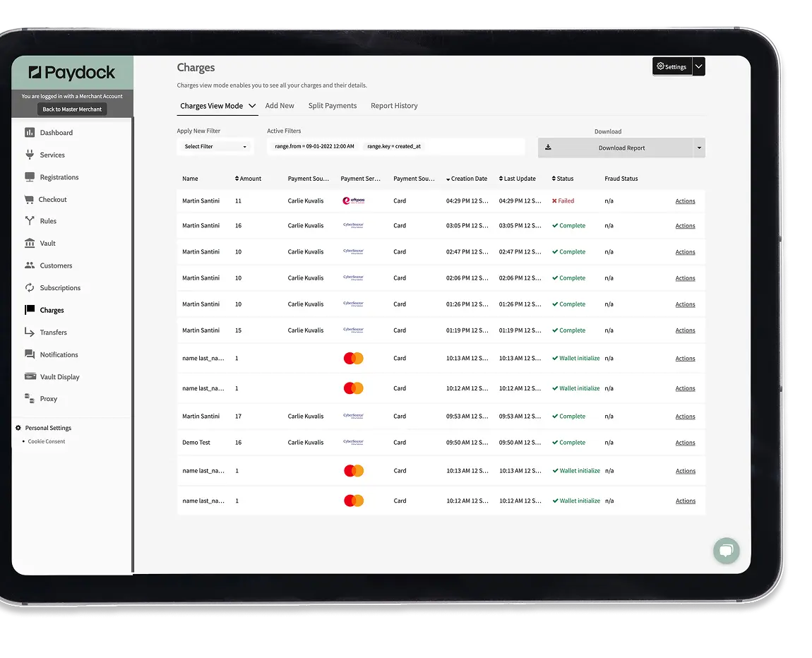Expand the Settings dropdown arrow
Viewport: 812px width, 658px height.
[698, 66]
